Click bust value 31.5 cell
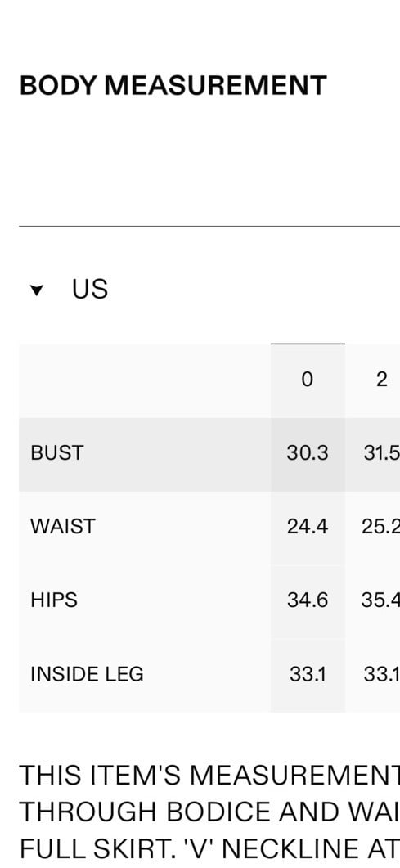The width and height of the screenshot is (400, 868). pos(382,453)
